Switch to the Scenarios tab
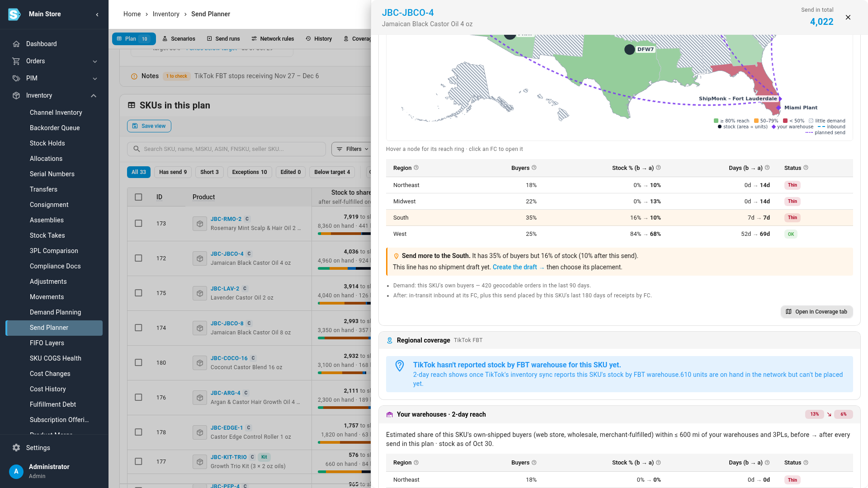 [179, 39]
